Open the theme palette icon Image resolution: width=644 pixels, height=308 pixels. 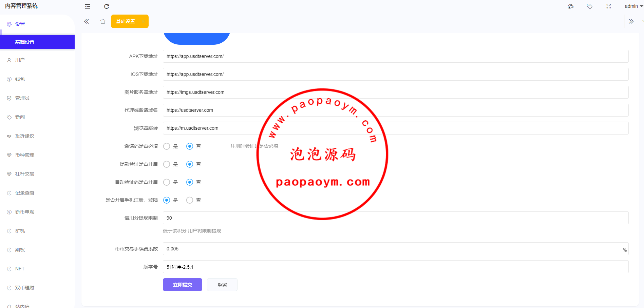tap(571, 6)
